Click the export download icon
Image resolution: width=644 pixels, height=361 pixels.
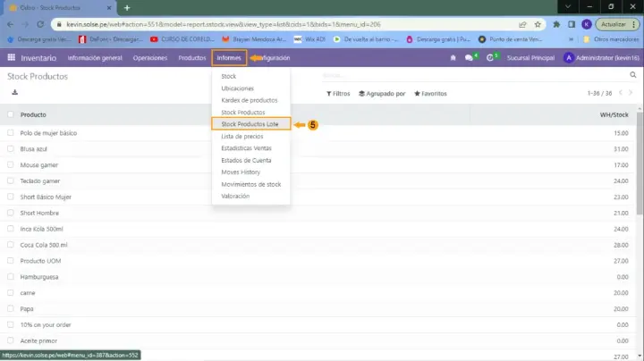click(13, 92)
